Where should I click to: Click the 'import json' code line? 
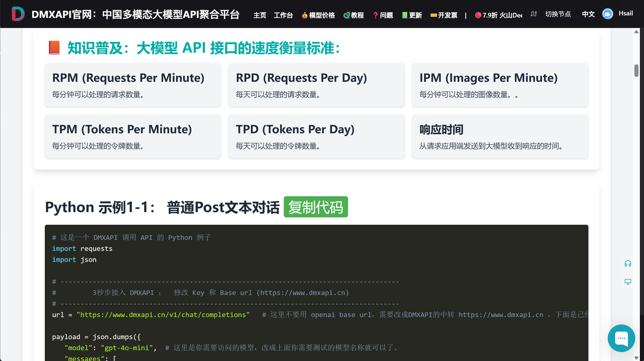pos(74,260)
